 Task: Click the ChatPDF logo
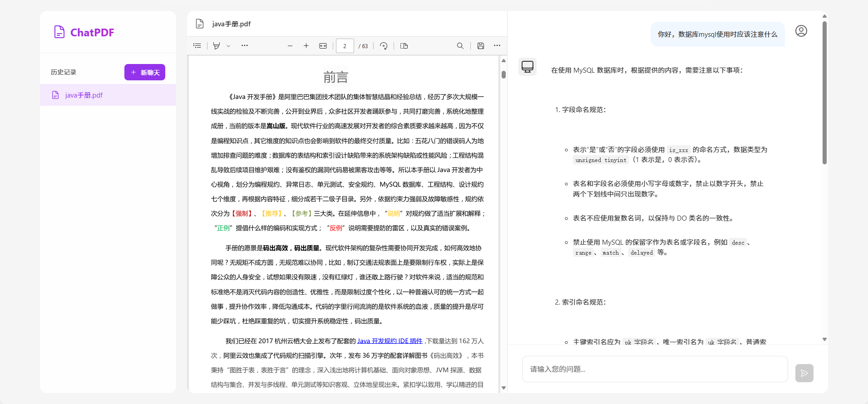84,32
